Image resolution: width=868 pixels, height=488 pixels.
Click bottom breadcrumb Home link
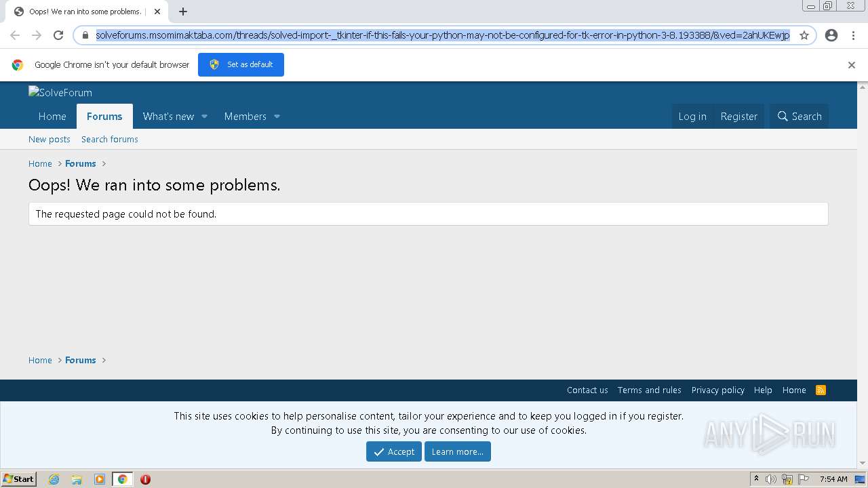40,360
